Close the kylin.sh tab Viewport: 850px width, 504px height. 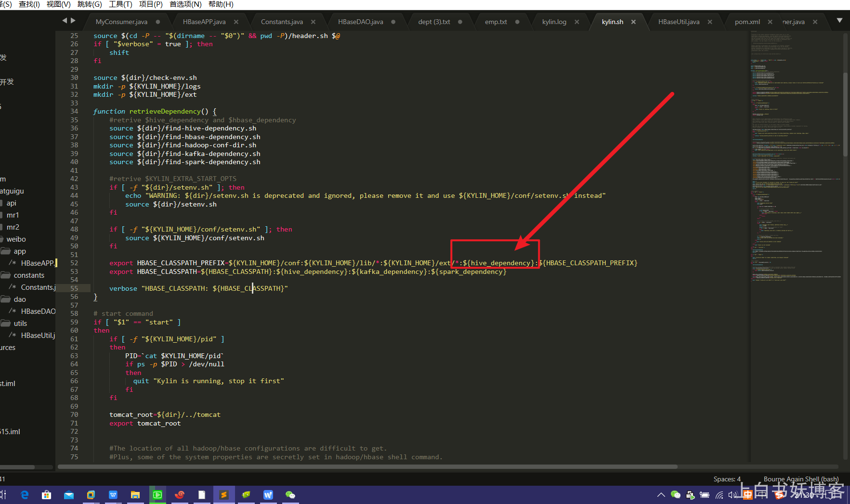tap(633, 22)
